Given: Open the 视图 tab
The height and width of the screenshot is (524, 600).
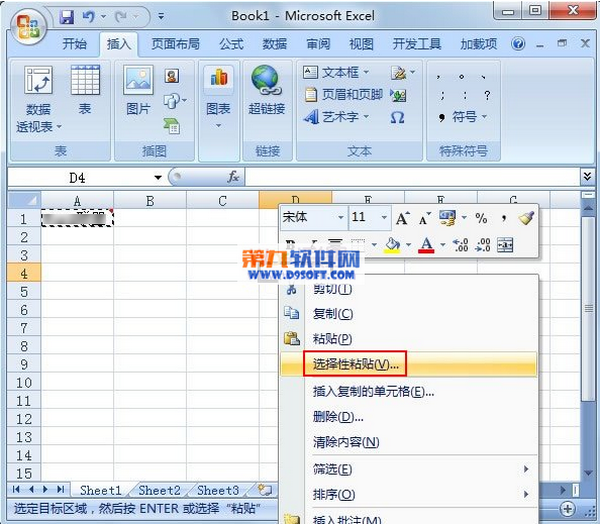Looking at the screenshot, I should point(361,44).
